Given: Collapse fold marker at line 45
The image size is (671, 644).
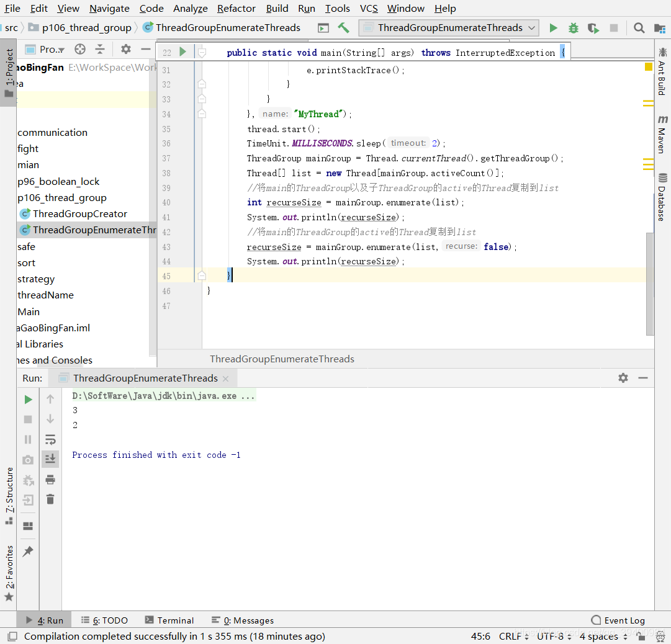Looking at the screenshot, I should click(202, 275).
